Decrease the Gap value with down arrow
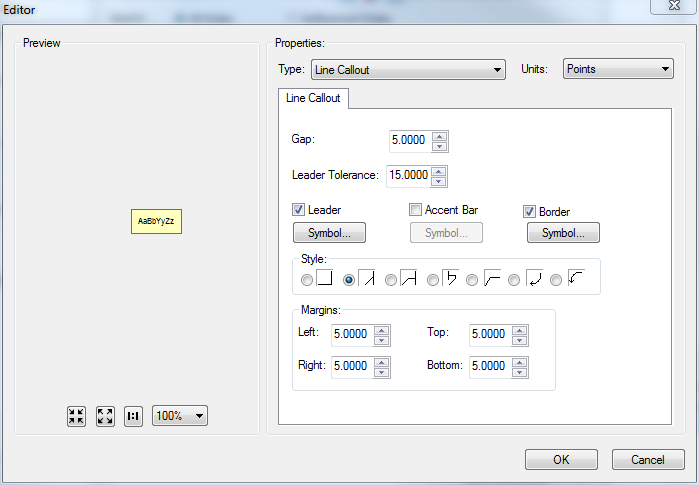The width and height of the screenshot is (699, 485). pos(440,146)
